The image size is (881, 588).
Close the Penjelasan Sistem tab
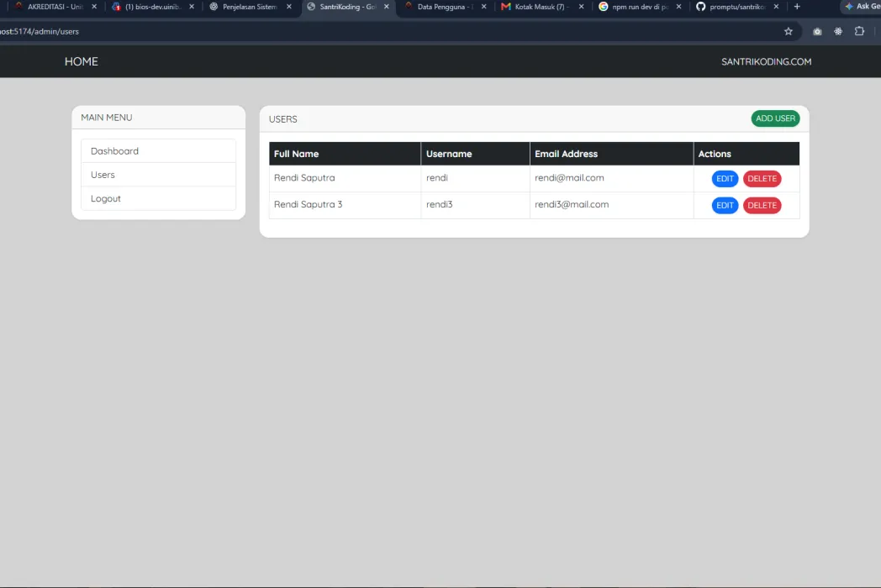click(x=289, y=7)
